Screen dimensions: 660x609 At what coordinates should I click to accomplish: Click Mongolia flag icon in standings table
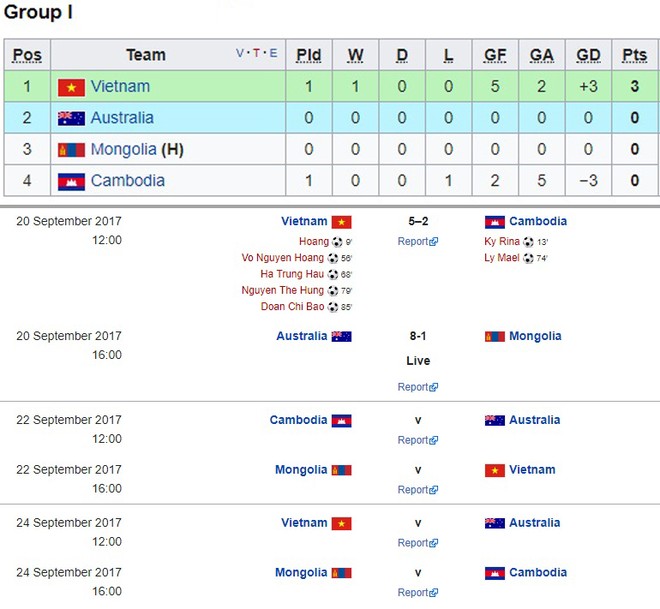click(71, 150)
